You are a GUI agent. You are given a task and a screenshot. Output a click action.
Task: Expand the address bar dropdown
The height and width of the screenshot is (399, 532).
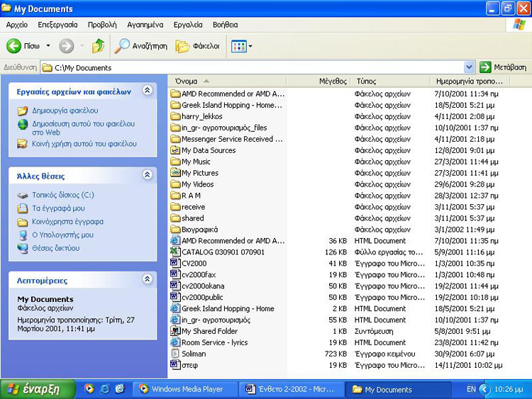point(469,67)
